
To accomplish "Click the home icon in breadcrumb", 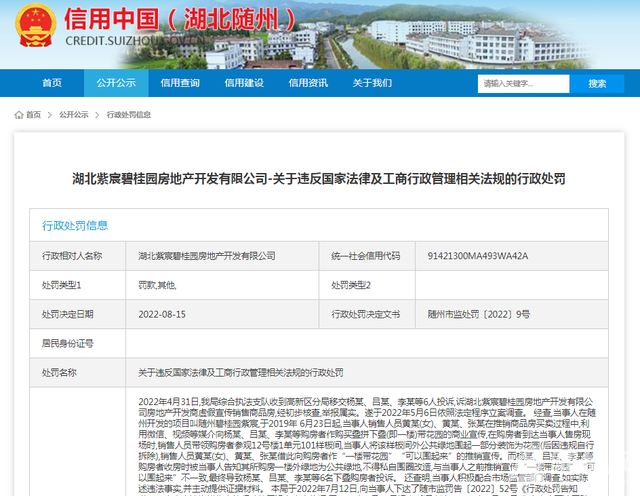I will coord(19,115).
